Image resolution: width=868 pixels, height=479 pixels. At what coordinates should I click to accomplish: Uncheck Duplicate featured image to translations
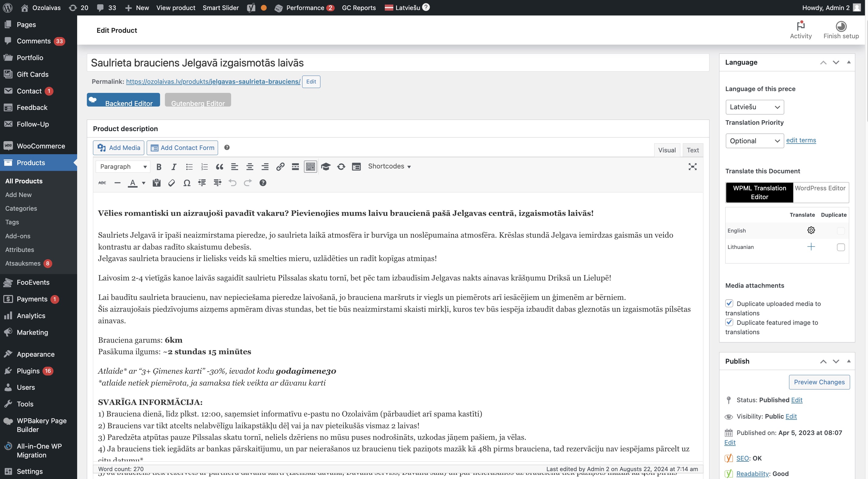point(729,322)
